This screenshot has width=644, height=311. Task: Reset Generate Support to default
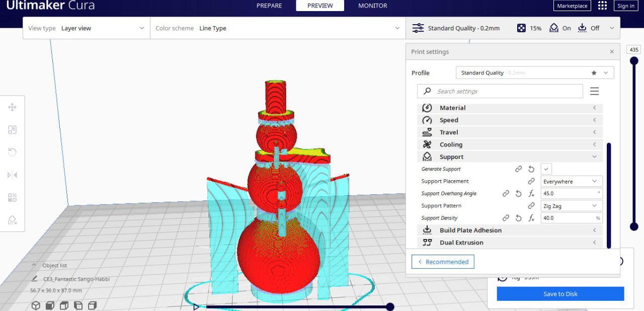click(531, 169)
